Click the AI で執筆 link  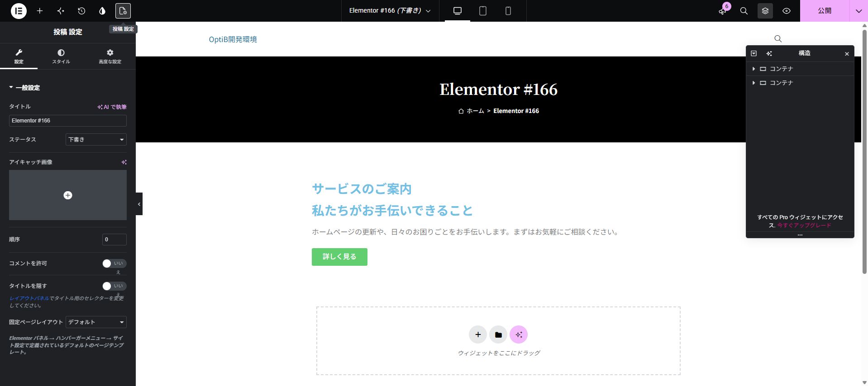(x=112, y=107)
